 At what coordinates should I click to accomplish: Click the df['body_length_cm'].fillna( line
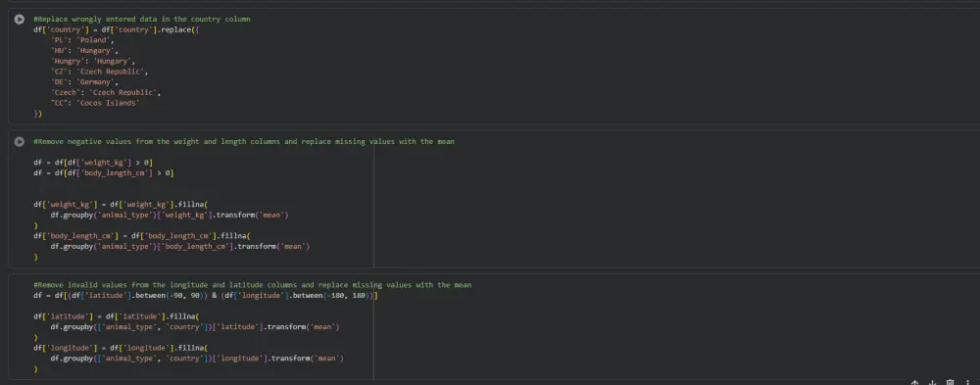click(142, 236)
